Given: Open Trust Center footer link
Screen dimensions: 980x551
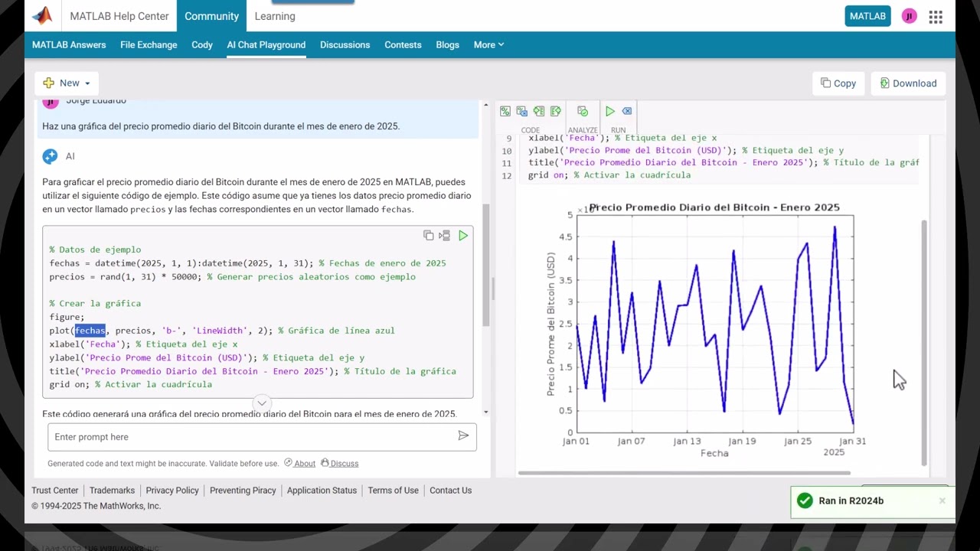Looking at the screenshot, I should point(54,490).
